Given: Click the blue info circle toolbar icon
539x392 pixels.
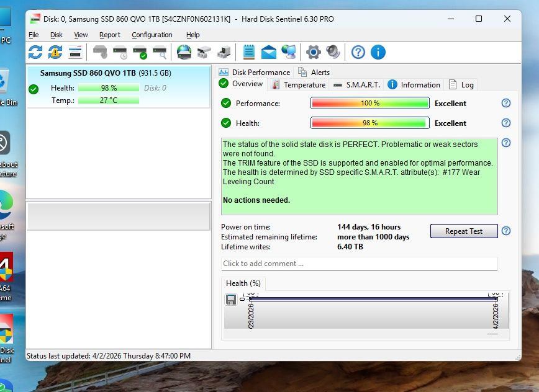Looking at the screenshot, I should click(378, 52).
